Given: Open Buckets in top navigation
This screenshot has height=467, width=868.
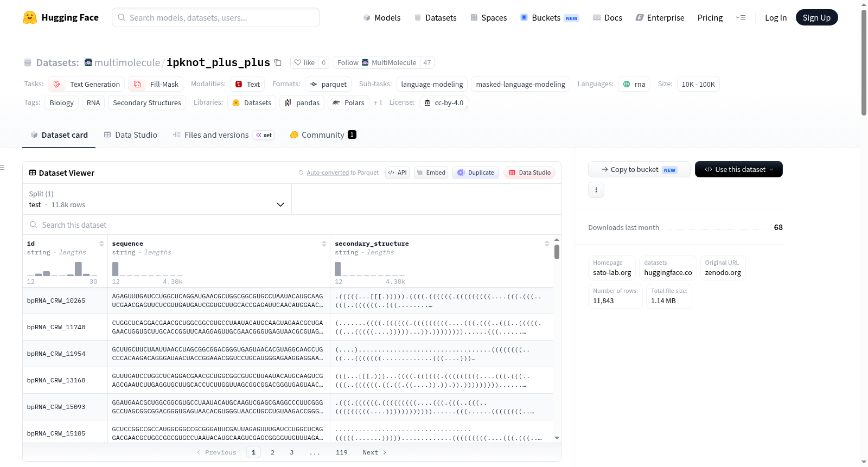Looking at the screenshot, I should coord(550,17).
